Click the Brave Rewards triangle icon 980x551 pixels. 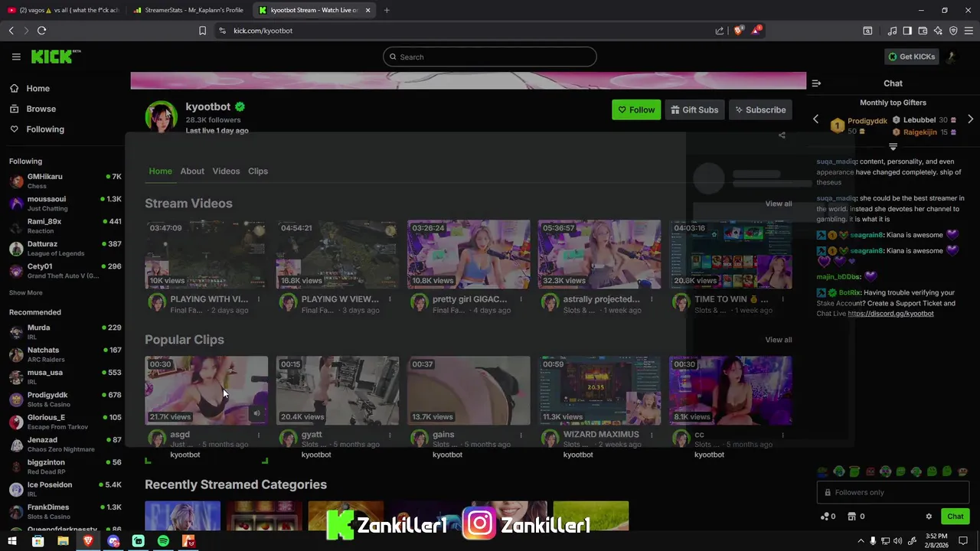tap(756, 31)
